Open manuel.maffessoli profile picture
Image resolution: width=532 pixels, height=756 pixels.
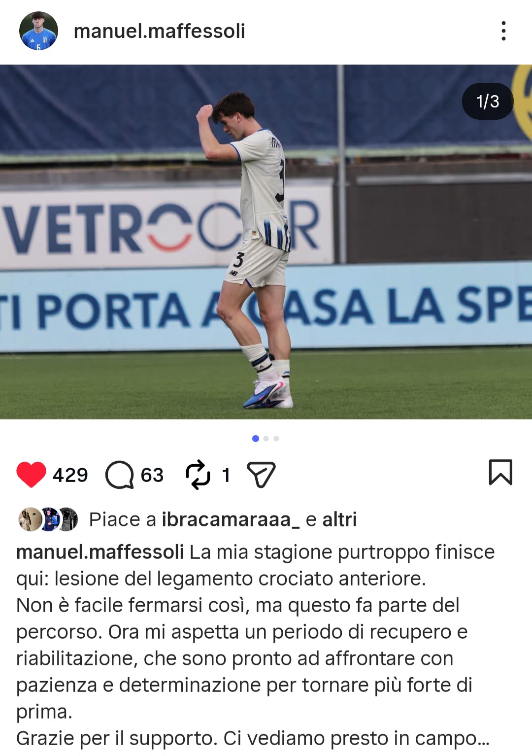coord(38,31)
